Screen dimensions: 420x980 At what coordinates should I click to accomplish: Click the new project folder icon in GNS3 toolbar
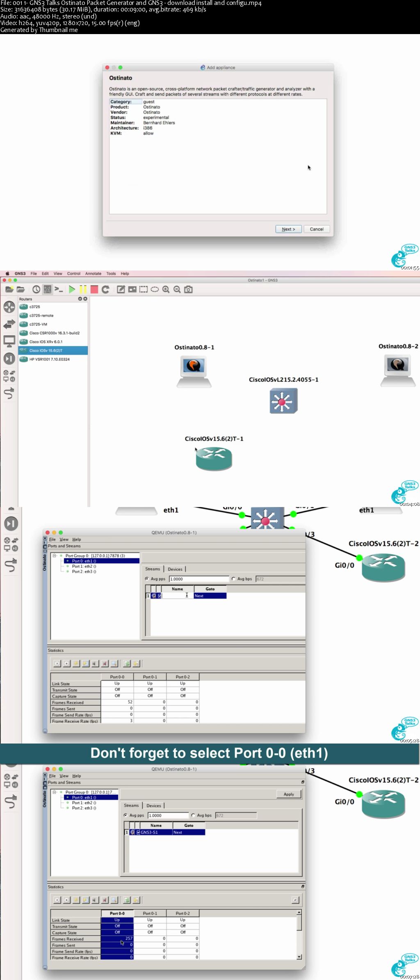click(x=9, y=289)
